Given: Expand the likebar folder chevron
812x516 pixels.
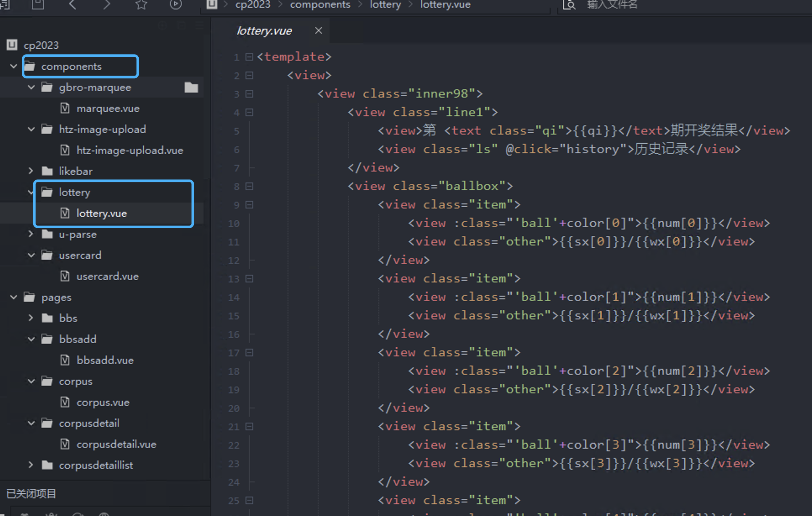Looking at the screenshot, I should 31,171.
